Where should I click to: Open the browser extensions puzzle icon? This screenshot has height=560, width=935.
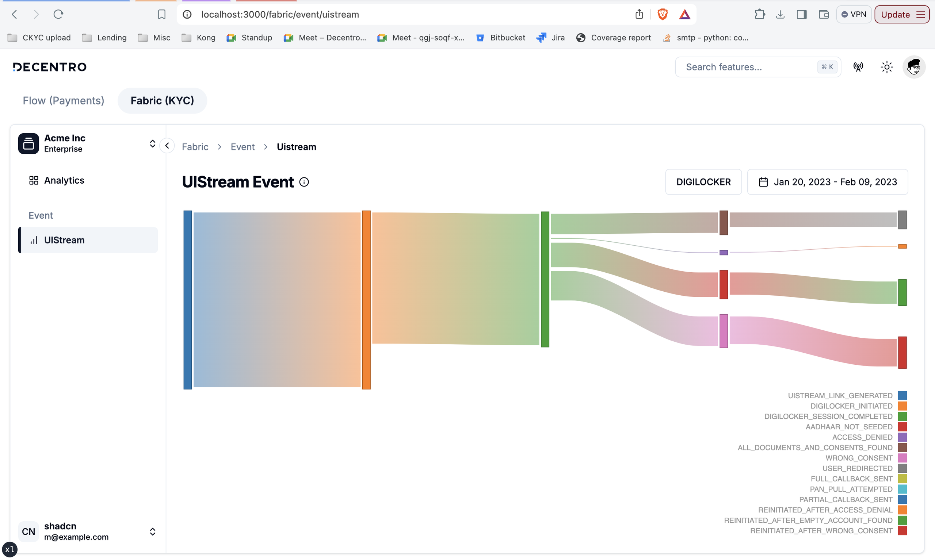pos(759,14)
